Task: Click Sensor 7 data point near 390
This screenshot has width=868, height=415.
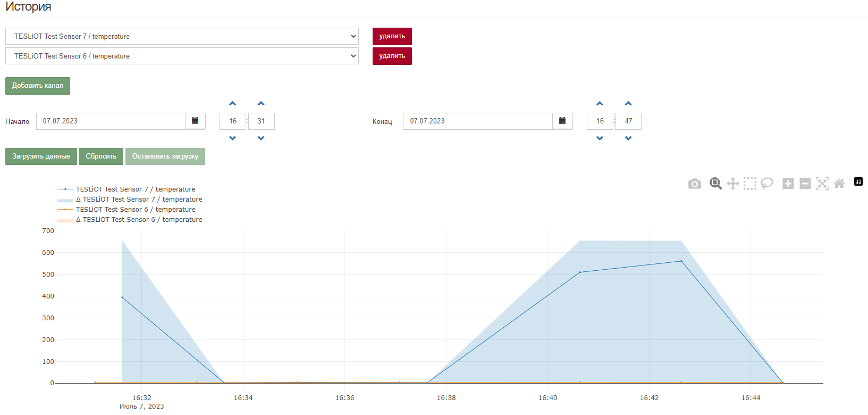Action: pos(122,297)
